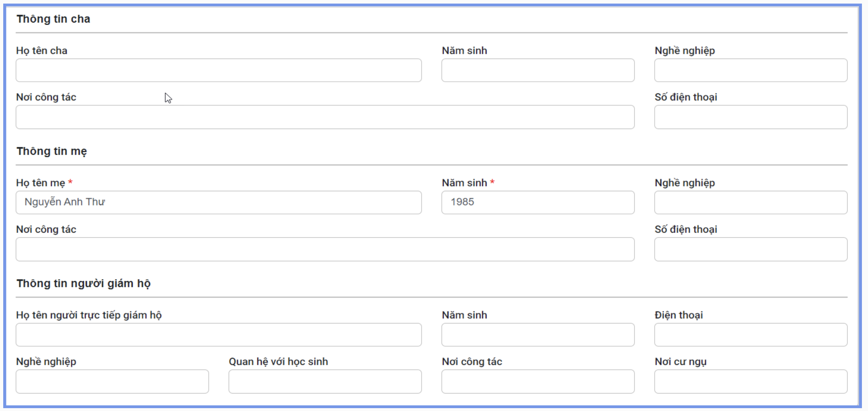Screen dimensions: 868x411
Task: Click the Quan hệ với học sinh field
Action: (325, 381)
